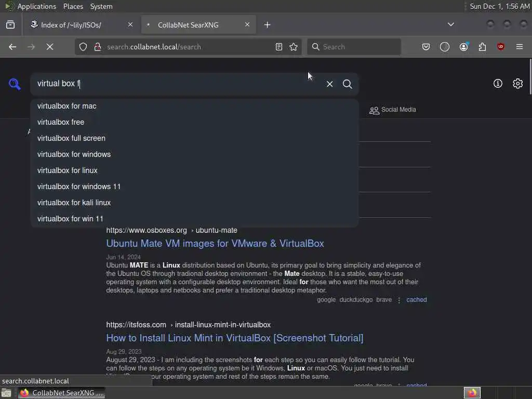
Task: Open the System menu in the top panel
Action: click(x=101, y=6)
